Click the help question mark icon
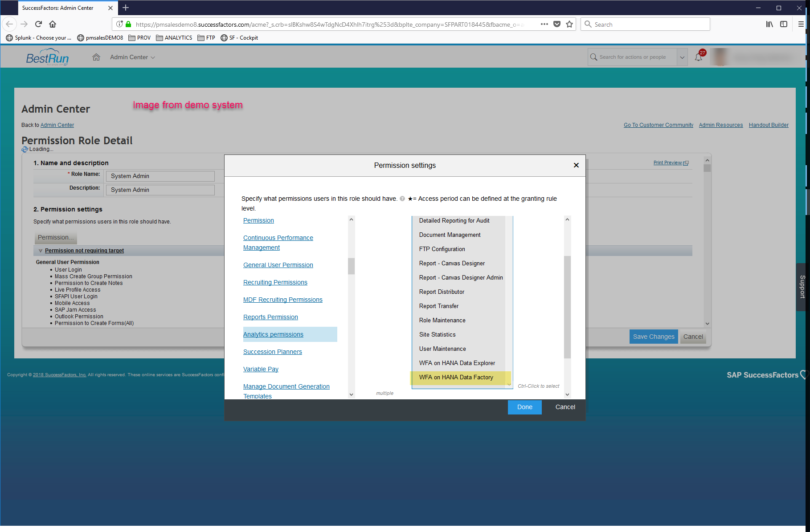810x532 pixels. point(402,199)
